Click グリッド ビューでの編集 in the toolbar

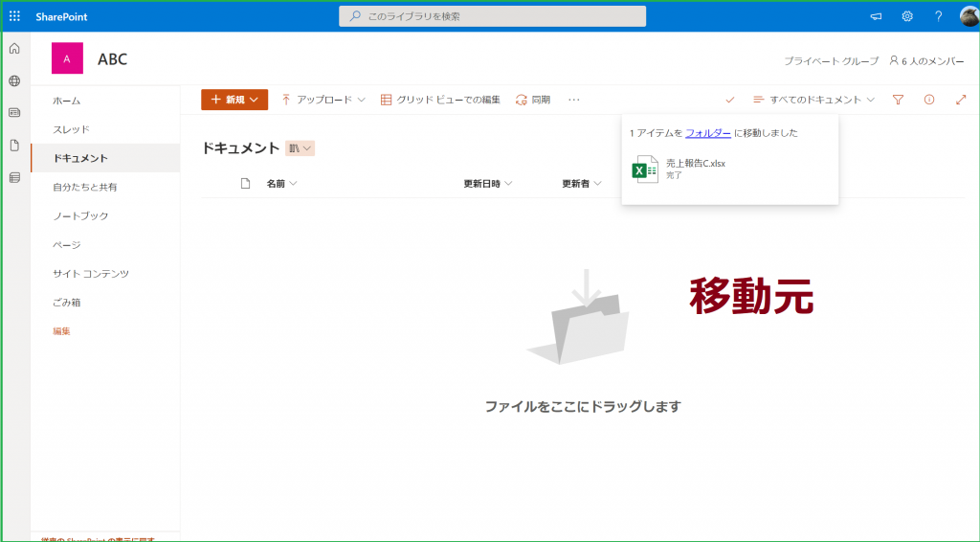[440, 100]
